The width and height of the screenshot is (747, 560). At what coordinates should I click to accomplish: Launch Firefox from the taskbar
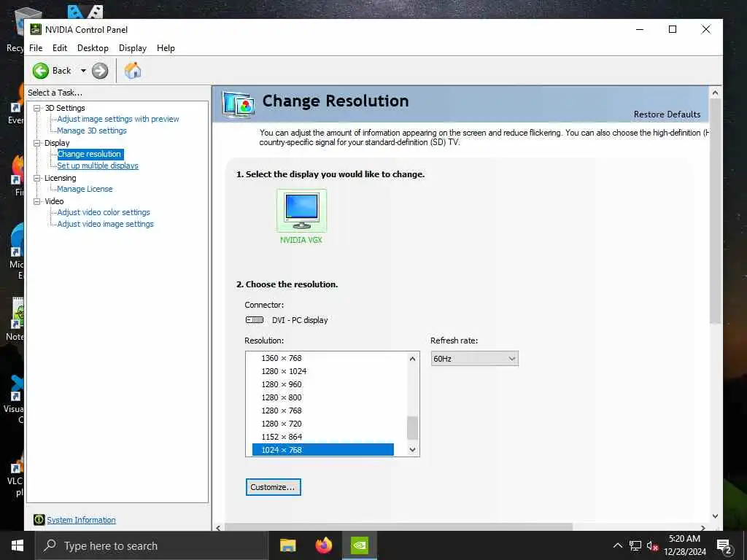[x=323, y=545]
